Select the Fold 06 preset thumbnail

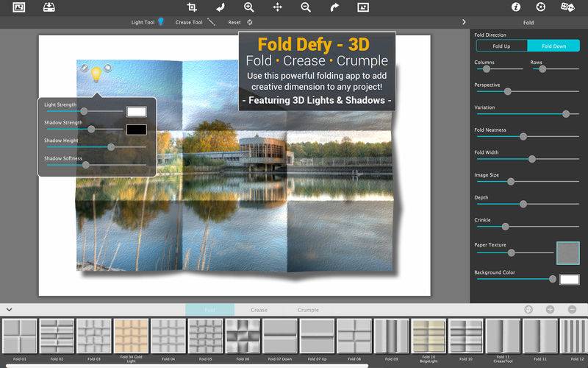(243, 336)
